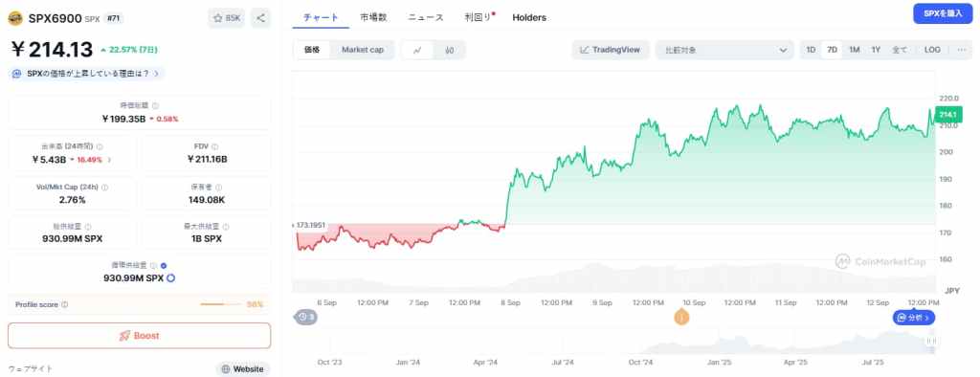Click the ¥199.35B market cap value

[x=123, y=119]
